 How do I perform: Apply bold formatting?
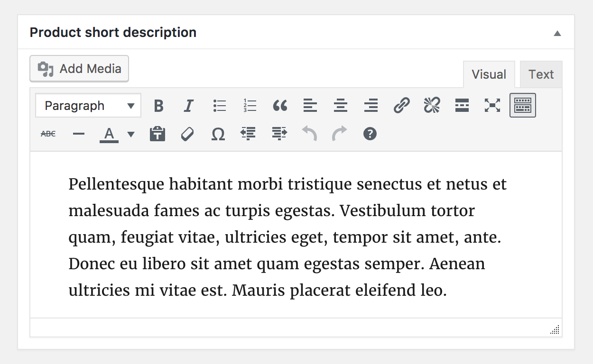click(x=158, y=105)
